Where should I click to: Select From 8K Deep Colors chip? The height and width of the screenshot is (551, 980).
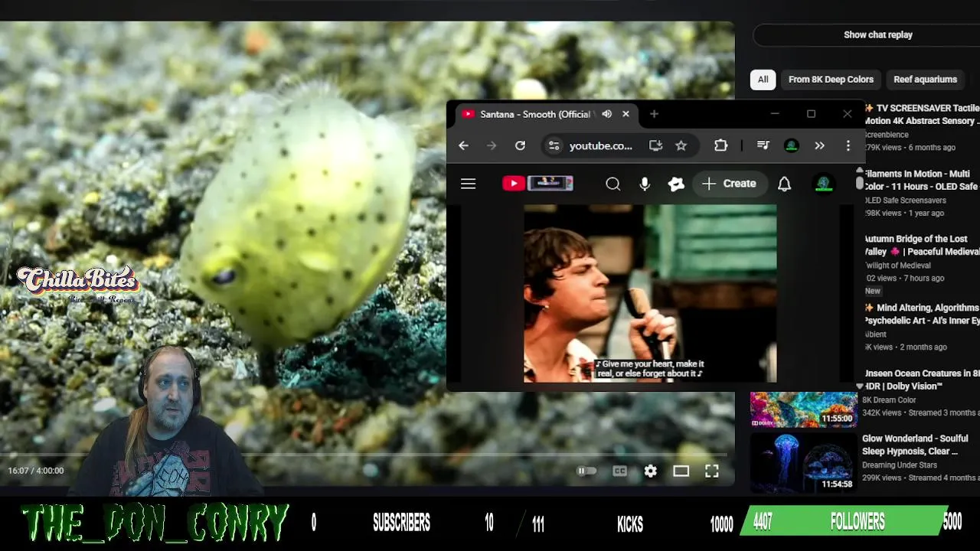click(x=831, y=80)
